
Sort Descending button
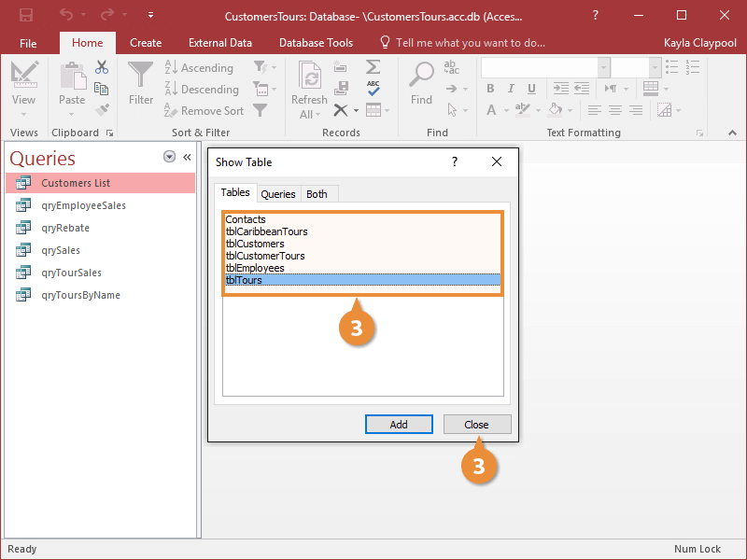[x=202, y=89]
